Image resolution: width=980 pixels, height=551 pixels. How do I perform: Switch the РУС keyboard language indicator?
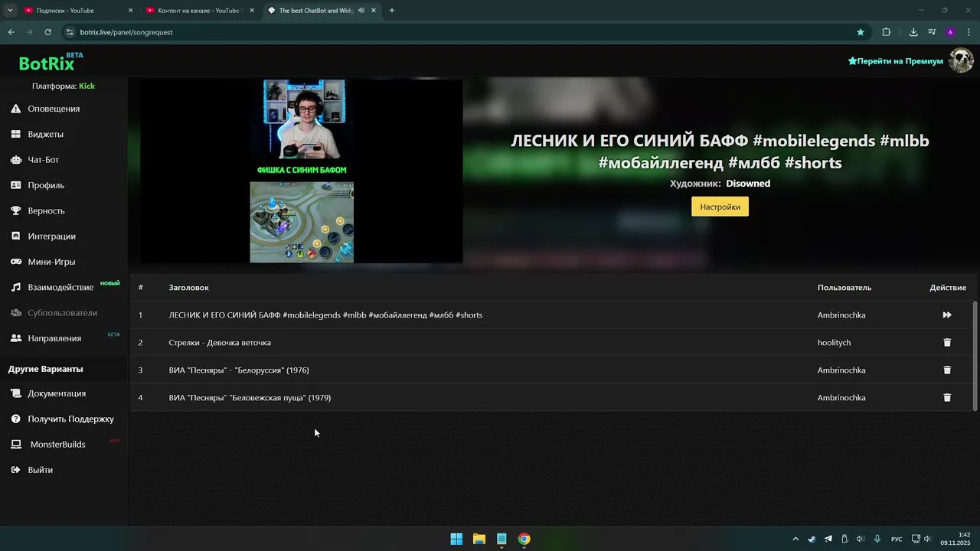[x=897, y=539]
